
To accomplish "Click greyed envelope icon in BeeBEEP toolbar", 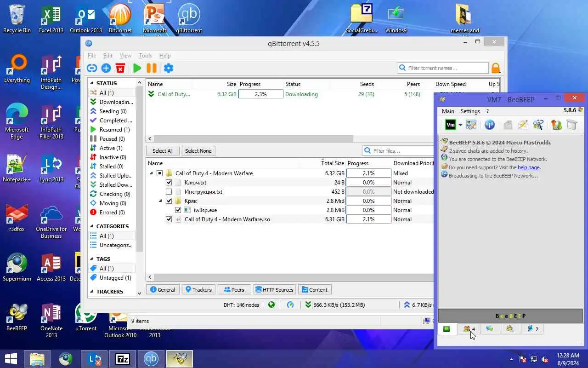I will coord(508,125).
